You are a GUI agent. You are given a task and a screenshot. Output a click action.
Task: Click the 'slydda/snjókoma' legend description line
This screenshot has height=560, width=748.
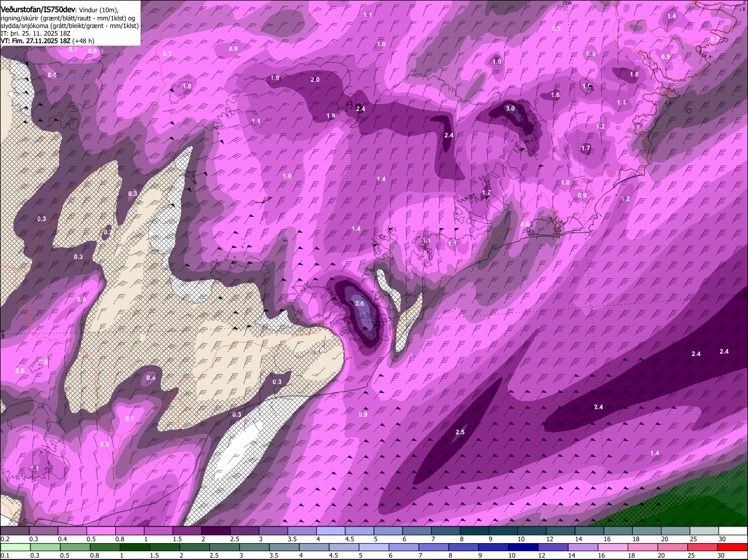pos(70,26)
